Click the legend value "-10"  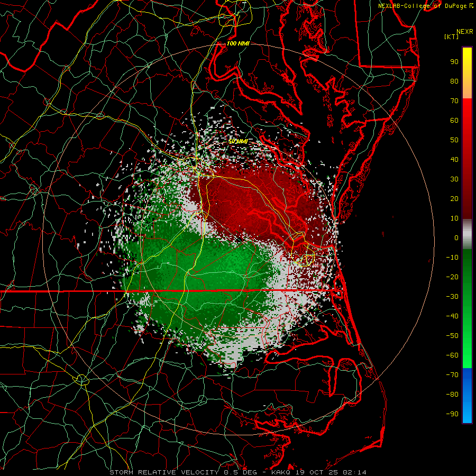452,258
